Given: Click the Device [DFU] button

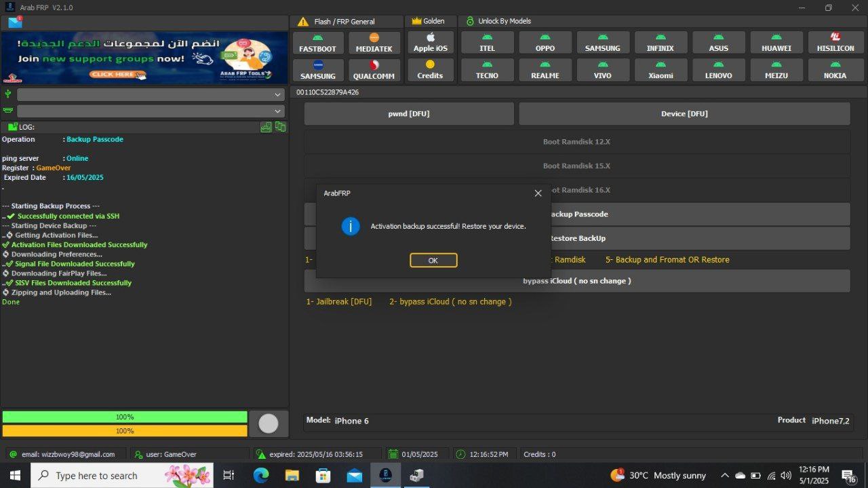Looking at the screenshot, I should [684, 114].
